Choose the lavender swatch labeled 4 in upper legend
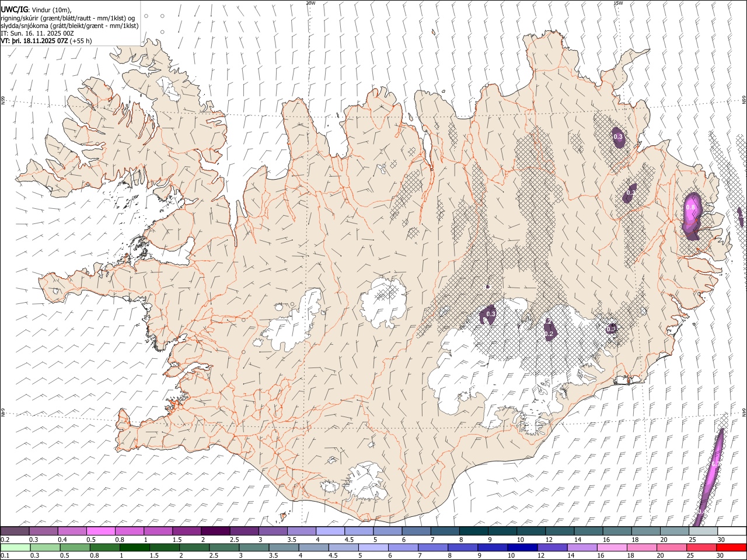This screenshot has height=560, width=747. [330, 531]
